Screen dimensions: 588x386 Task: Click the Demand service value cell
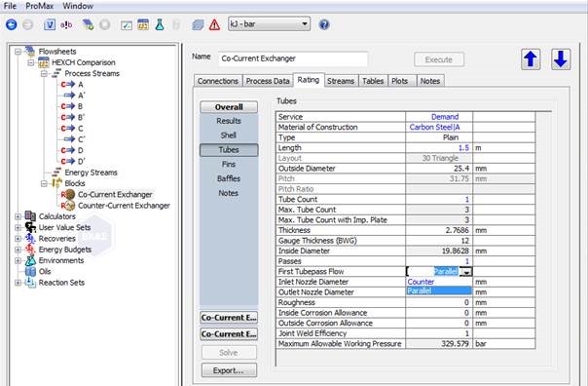[439, 117]
